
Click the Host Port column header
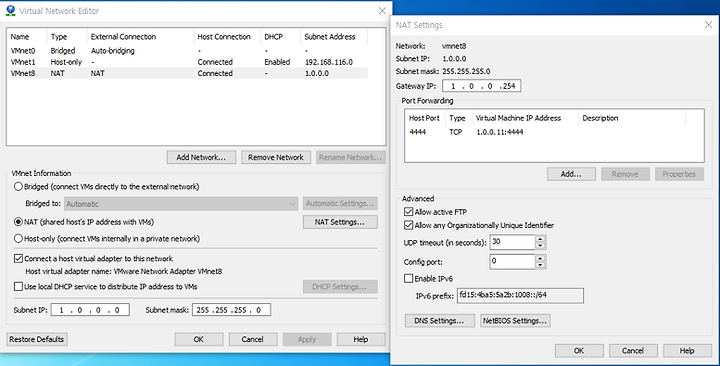pos(425,118)
